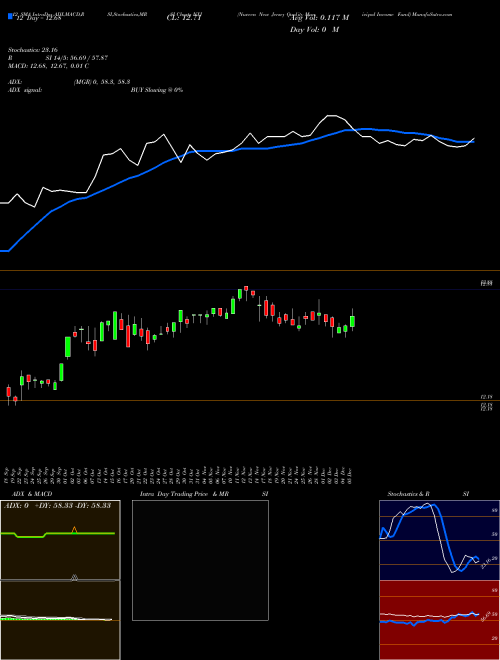Image resolution: width=500 pixels, height=660 pixels.
Task: Click the '(MGR) 0, 58.3, 58.3' ADX values
Action: coord(101,82)
